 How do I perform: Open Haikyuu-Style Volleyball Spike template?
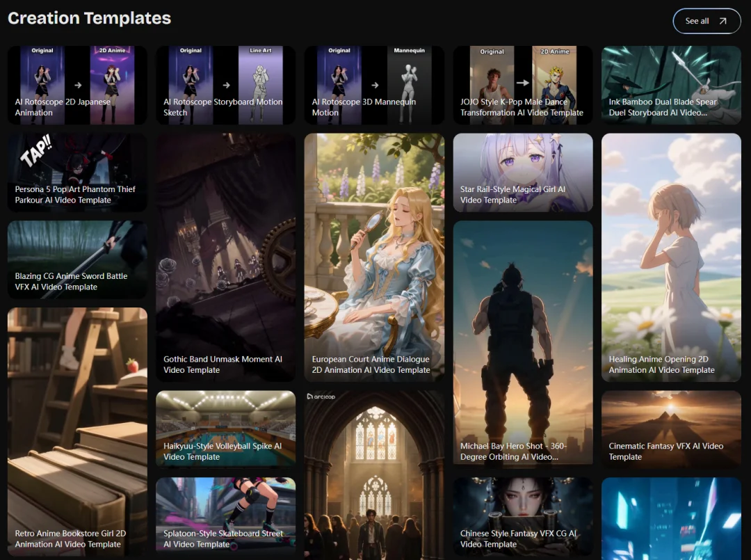click(x=225, y=429)
